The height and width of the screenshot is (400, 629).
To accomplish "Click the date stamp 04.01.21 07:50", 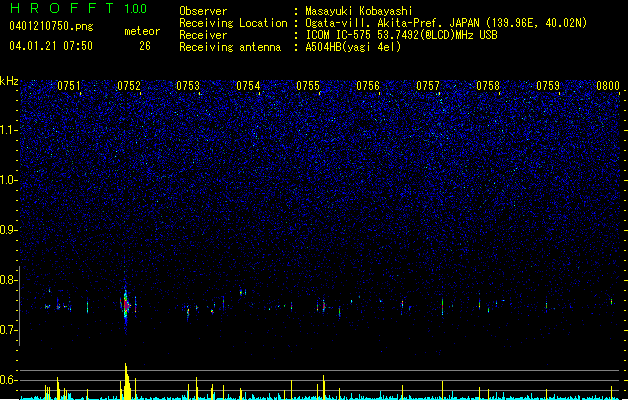I will (51, 46).
